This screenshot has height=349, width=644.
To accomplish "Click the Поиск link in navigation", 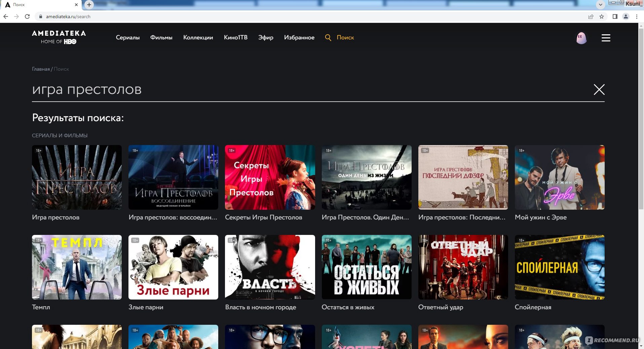I will click(x=345, y=37).
